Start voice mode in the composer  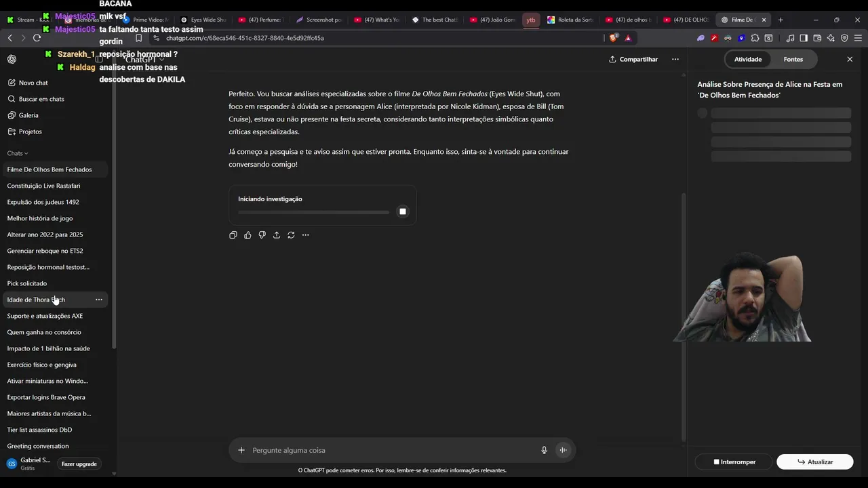point(563,450)
